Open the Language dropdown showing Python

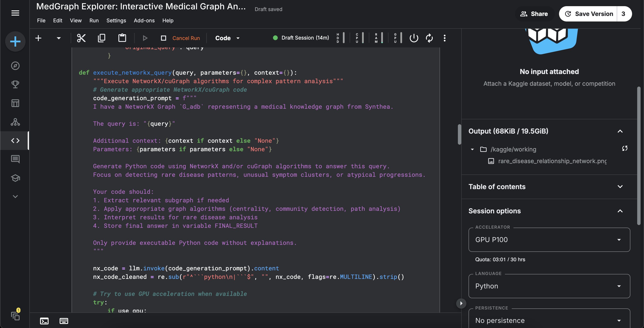[549, 286]
